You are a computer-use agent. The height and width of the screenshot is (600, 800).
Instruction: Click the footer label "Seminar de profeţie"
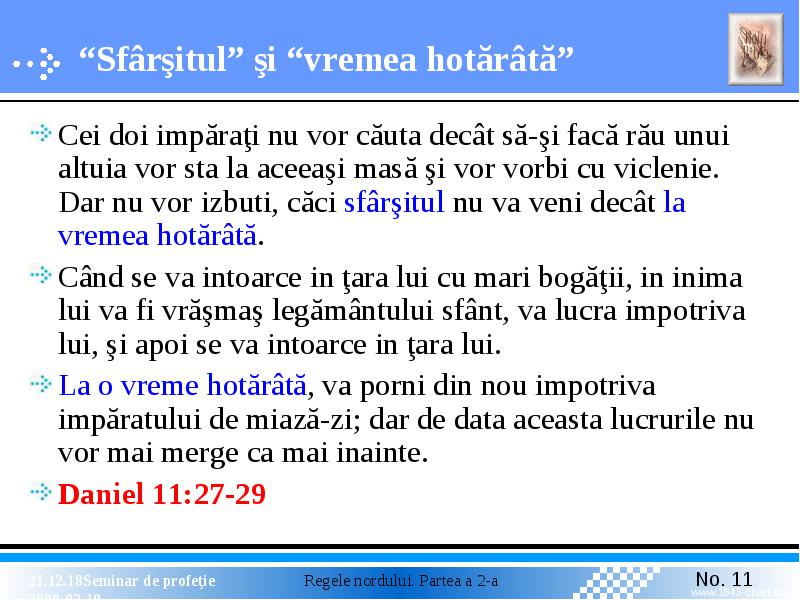click(x=149, y=581)
